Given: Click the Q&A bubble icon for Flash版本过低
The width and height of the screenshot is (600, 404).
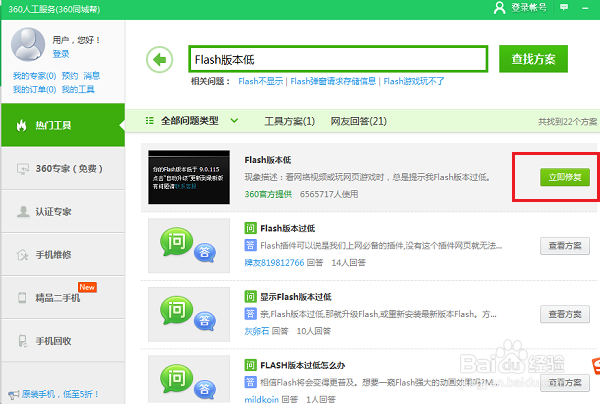Looking at the screenshot, I should [x=188, y=245].
